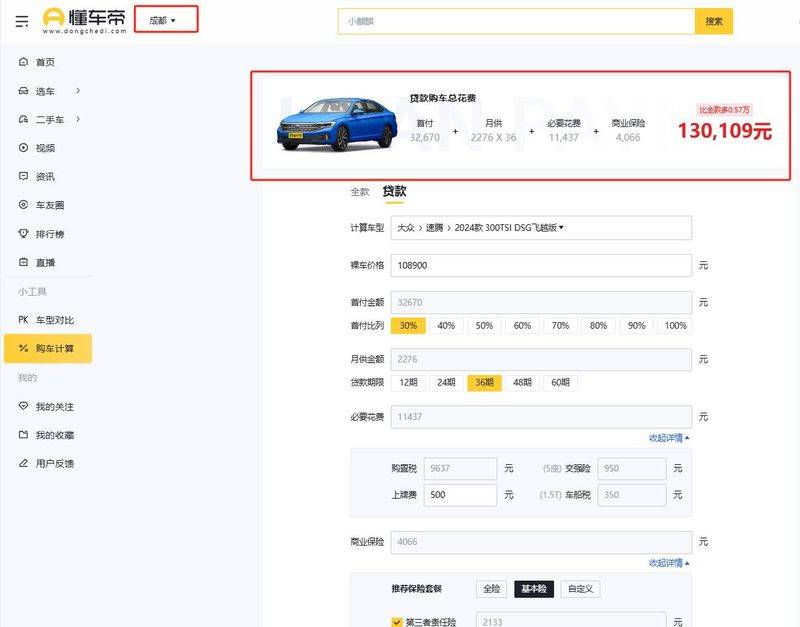The image size is (800, 627).
Task: Select 80% down payment ratio
Action: tap(598, 325)
